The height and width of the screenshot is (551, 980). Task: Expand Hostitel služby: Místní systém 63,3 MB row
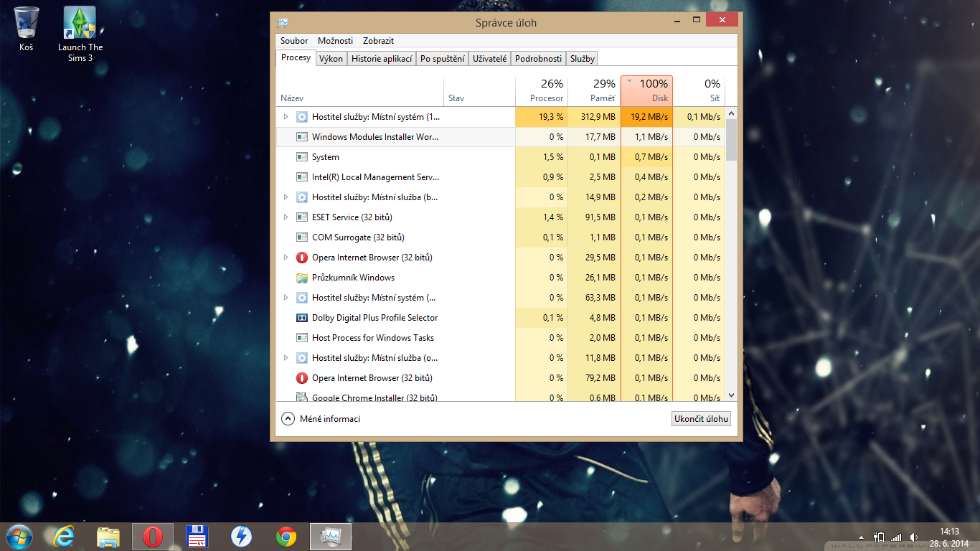click(286, 298)
